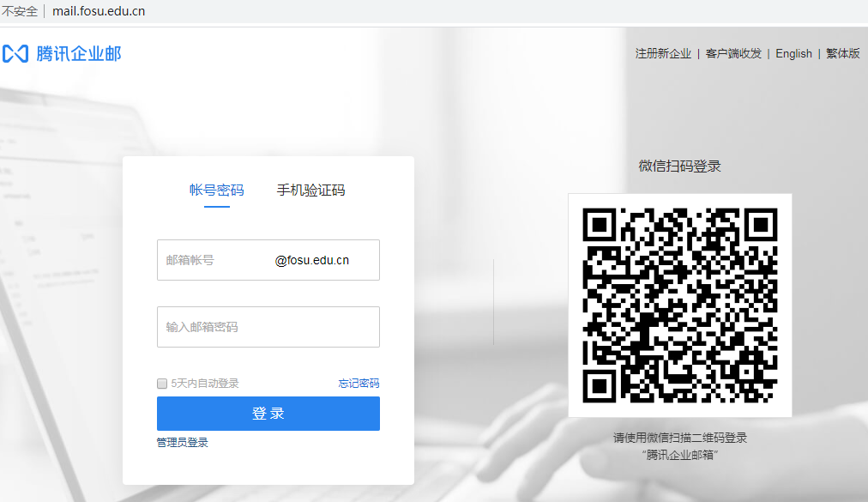The image size is (868, 502).
Task: Click the @fosu.edu.cn domain suffix
Action: pyautogui.click(x=313, y=259)
